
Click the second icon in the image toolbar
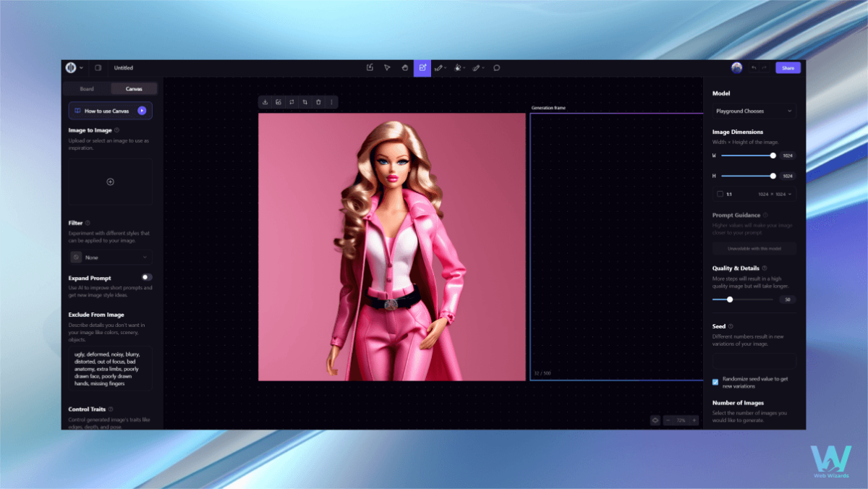[x=278, y=102]
